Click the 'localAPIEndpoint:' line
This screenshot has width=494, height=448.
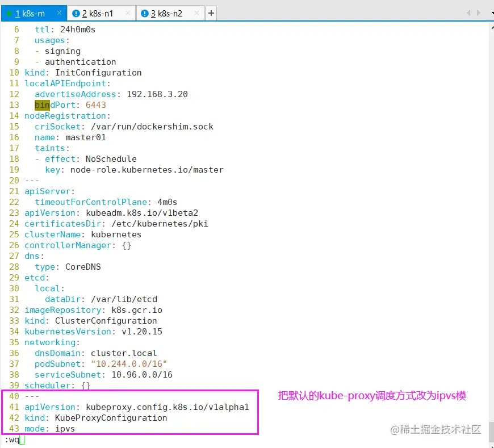tap(68, 83)
